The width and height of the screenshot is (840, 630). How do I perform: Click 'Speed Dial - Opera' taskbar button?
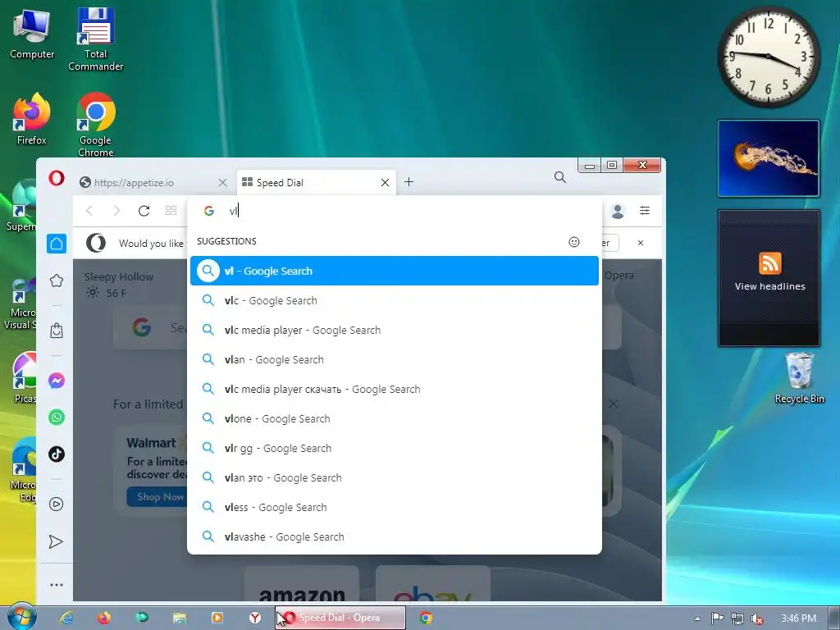click(x=340, y=618)
